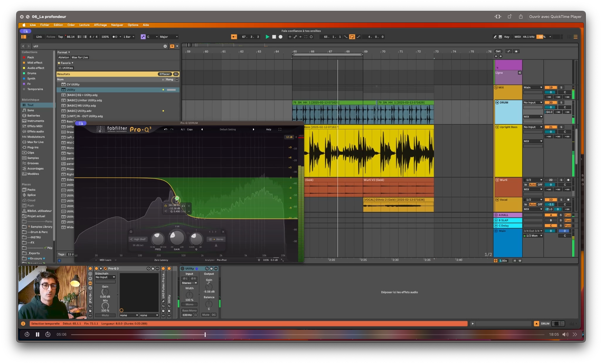The height and width of the screenshot is (364, 602).
Task: Expand the Favoris filter in browser
Action: [x=65, y=63]
